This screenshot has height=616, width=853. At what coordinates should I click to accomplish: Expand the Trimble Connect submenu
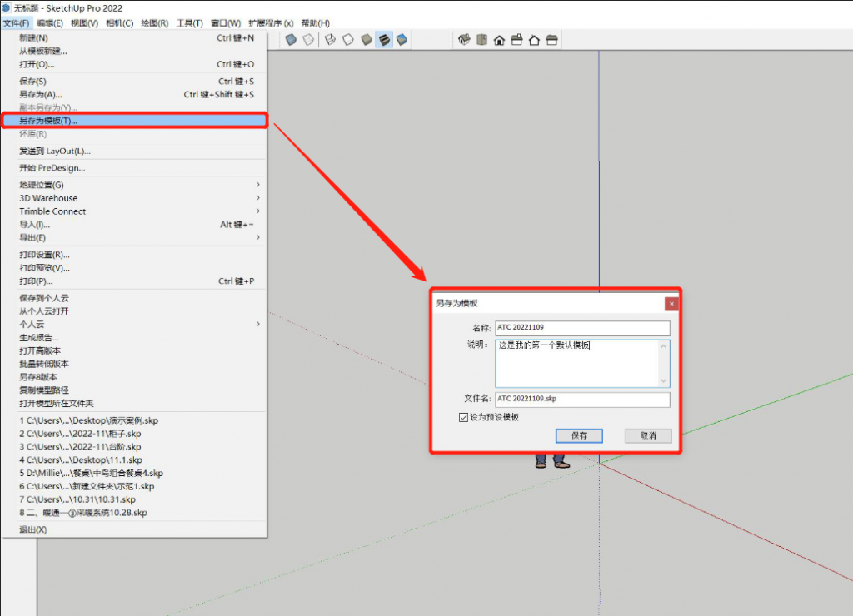142,211
